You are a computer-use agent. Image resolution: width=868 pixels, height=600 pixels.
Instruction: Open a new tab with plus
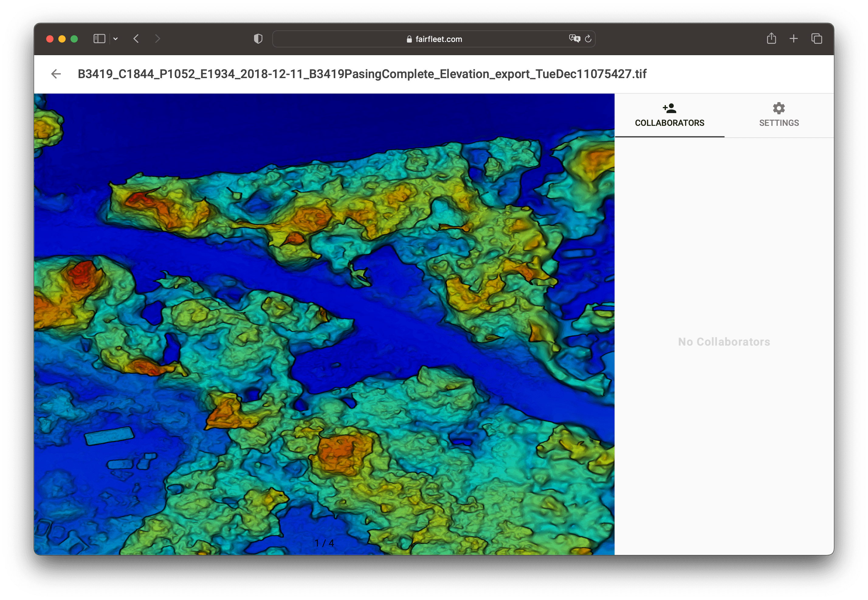pos(794,38)
